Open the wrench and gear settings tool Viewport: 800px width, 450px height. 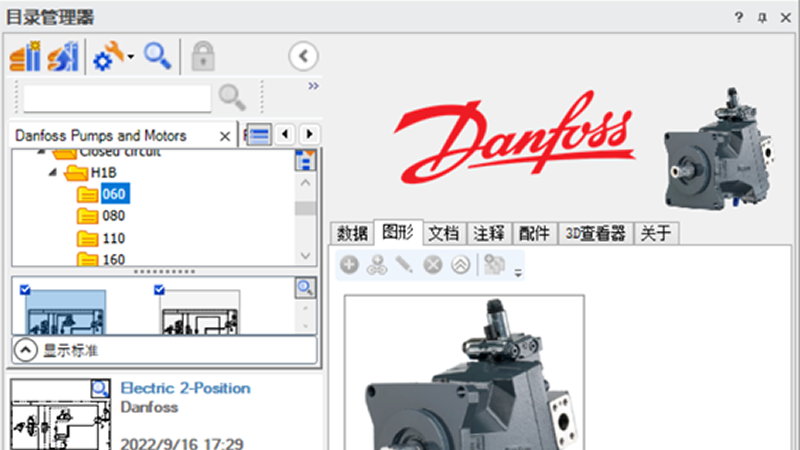click(108, 56)
